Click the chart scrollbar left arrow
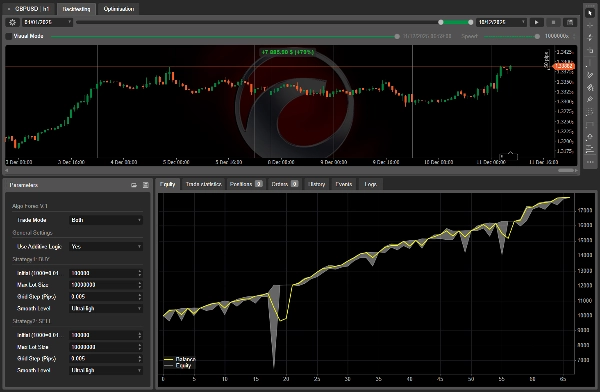 point(7,170)
